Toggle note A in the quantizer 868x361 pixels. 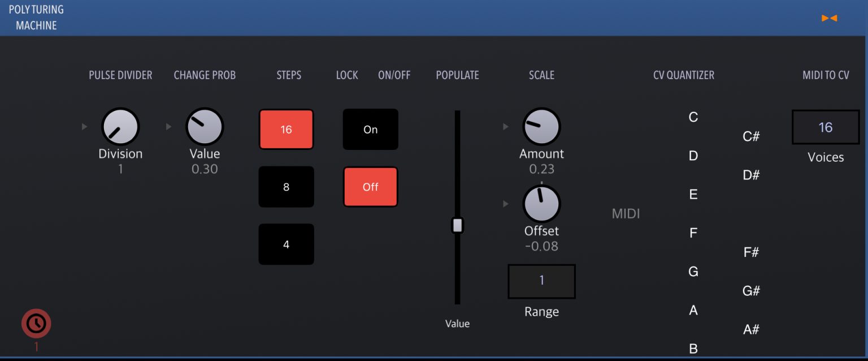point(693,310)
